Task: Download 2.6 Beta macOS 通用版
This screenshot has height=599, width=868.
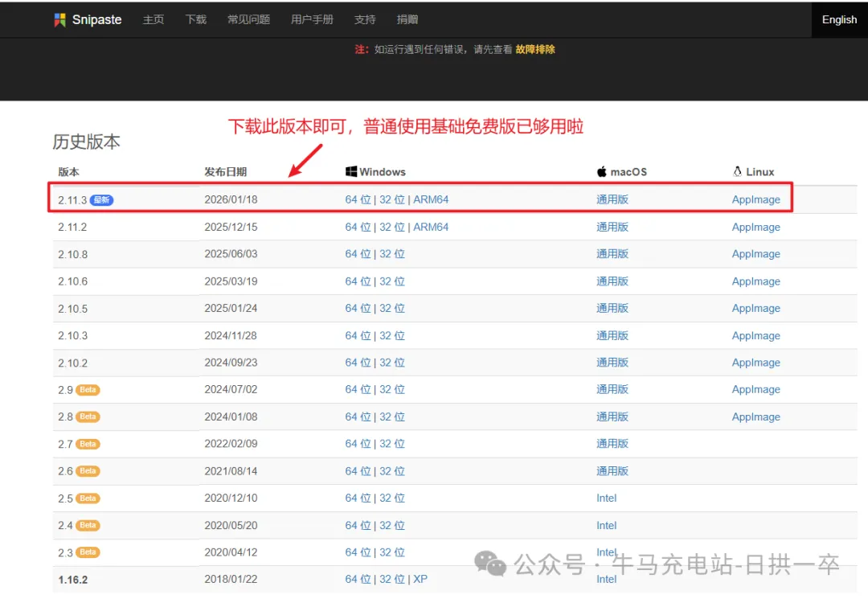Action: point(612,470)
